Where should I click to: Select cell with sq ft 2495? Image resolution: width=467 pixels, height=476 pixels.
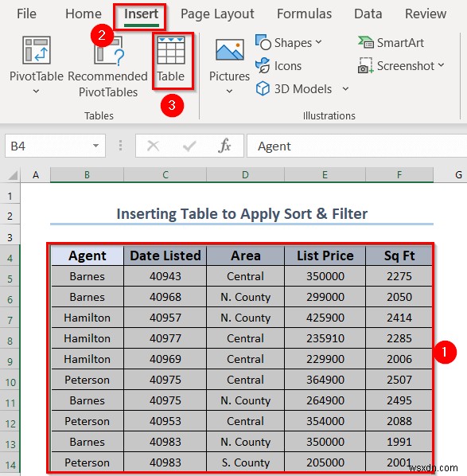coord(399,400)
